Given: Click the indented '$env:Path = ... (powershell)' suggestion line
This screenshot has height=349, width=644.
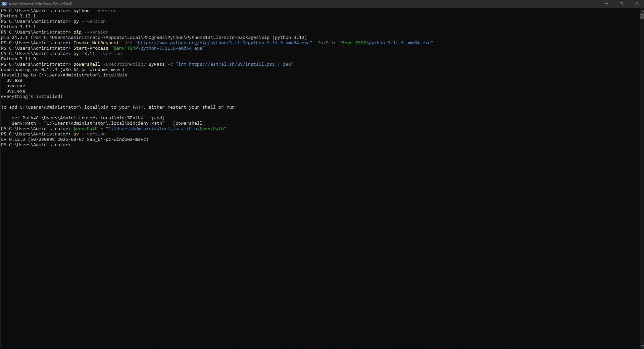Looking at the screenshot, I should pyautogui.click(x=108, y=123).
